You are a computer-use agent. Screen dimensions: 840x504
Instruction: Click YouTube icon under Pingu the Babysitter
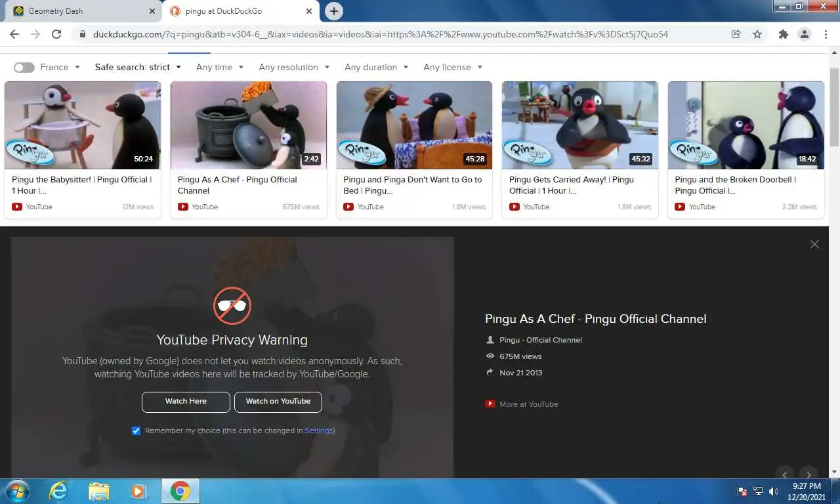(17, 207)
